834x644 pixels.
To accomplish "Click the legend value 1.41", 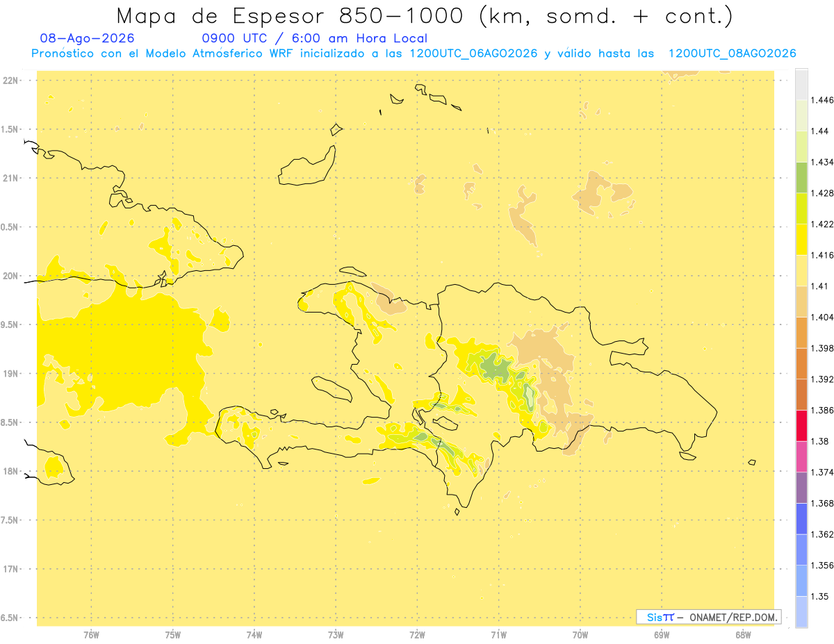I will [x=820, y=286].
